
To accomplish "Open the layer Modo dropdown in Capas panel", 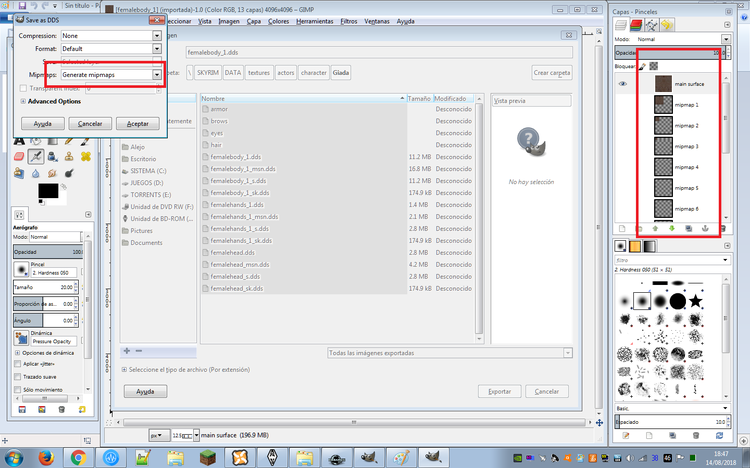I will (726, 39).
